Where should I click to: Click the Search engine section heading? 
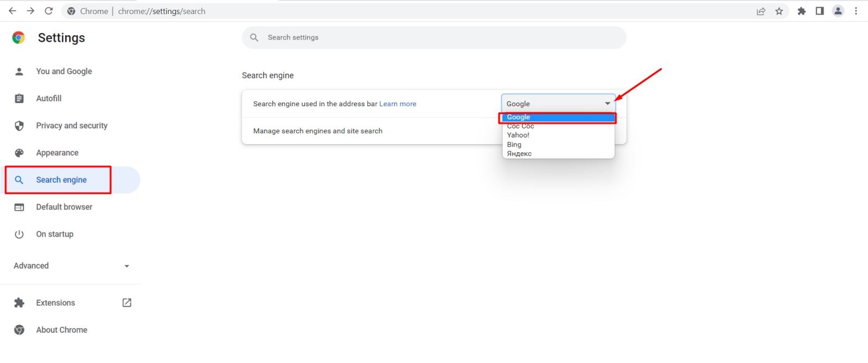pyautogui.click(x=268, y=75)
